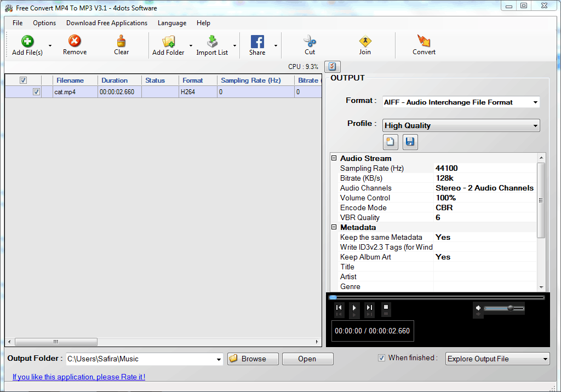Click the previous track player button
Viewport: 561px width, 392px height.
[339, 308]
